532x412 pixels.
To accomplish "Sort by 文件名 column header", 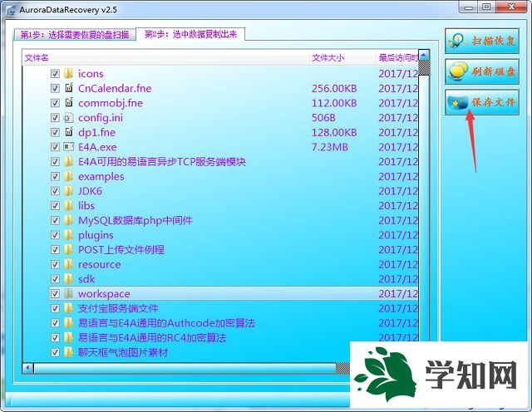I will (165, 58).
